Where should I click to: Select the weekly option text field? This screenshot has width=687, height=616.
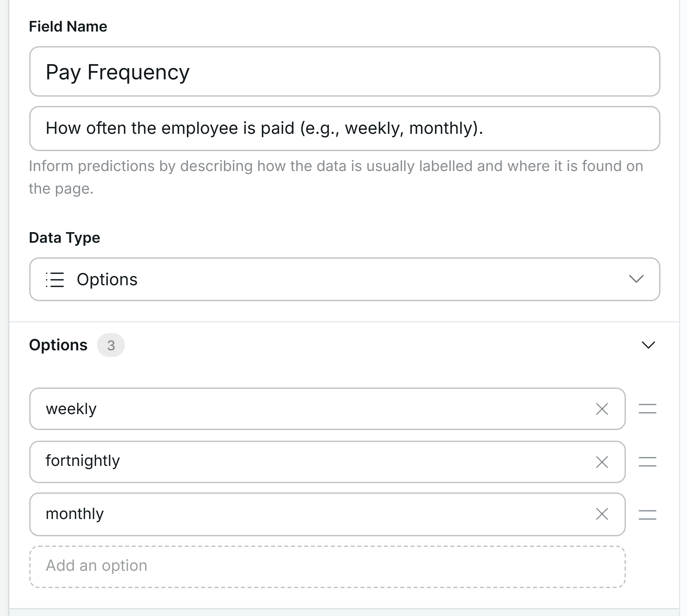point(271,409)
